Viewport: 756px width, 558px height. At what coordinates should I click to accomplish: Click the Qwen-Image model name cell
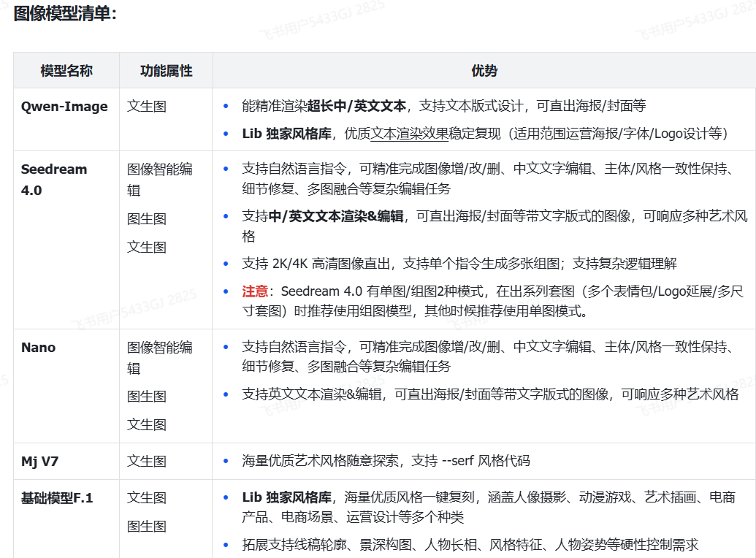click(64, 107)
